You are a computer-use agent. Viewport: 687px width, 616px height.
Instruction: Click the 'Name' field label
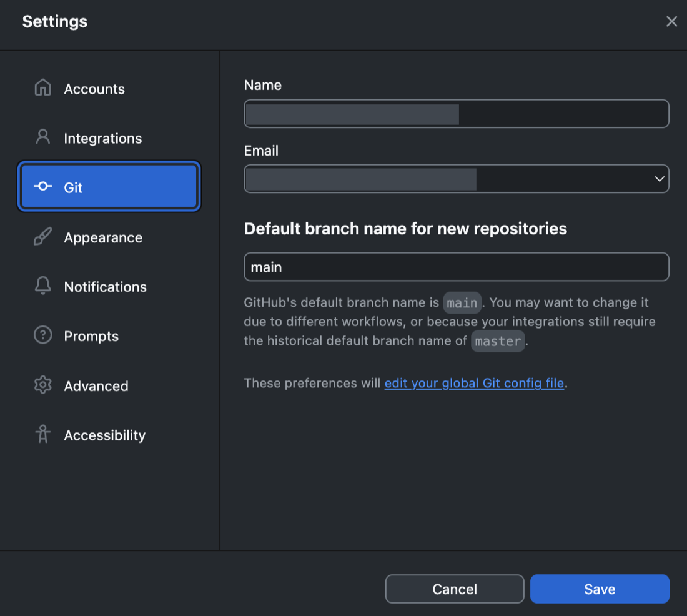tap(262, 85)
